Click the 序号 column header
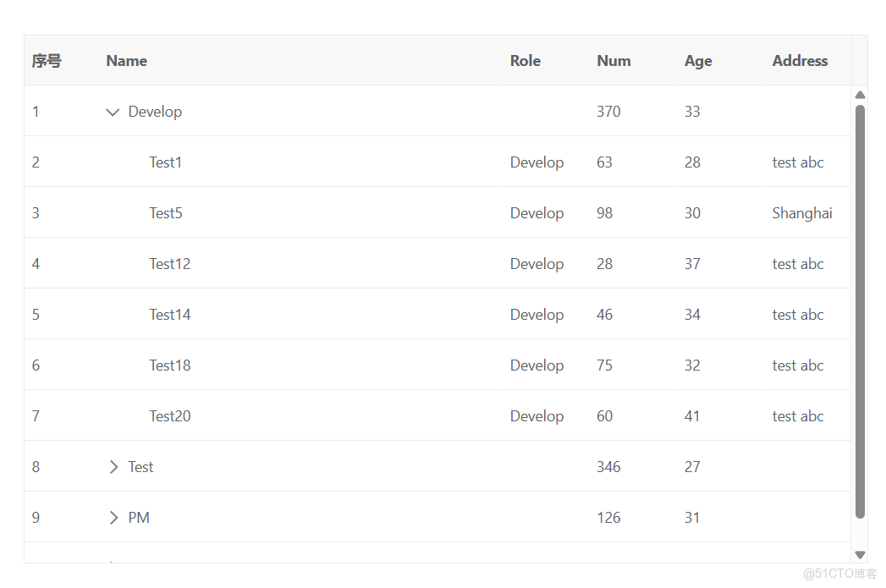Screen dimensions: 886x588 [47, 61]
